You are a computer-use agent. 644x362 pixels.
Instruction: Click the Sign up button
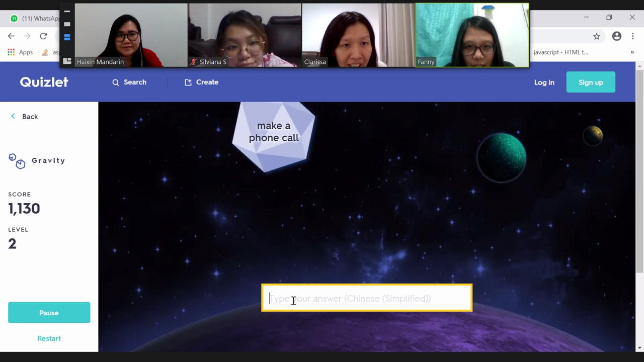[591, 82]
